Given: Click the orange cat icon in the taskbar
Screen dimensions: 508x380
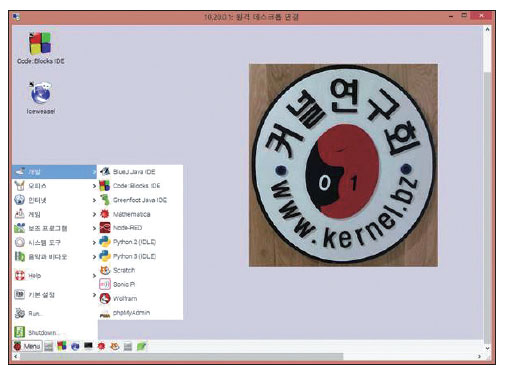Looking at the screenshot, I should pyautogui.click(x=115, y=346).
